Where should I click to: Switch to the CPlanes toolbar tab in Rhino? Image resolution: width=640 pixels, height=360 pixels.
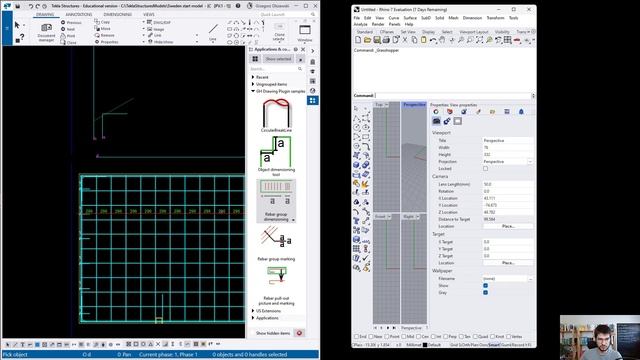(x=387, y=32)
